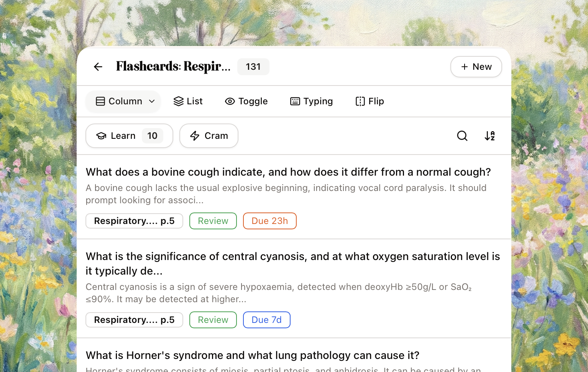Start a Learn session with 10 cards
This screenshot has width=588, height=372.
point(129,136)
